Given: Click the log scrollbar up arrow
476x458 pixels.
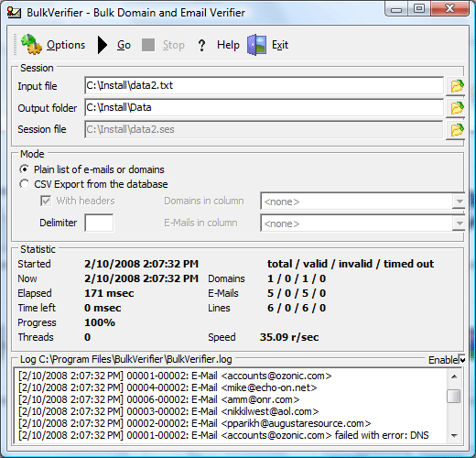Looking at the screenshot, I should [x=454, y=376].
